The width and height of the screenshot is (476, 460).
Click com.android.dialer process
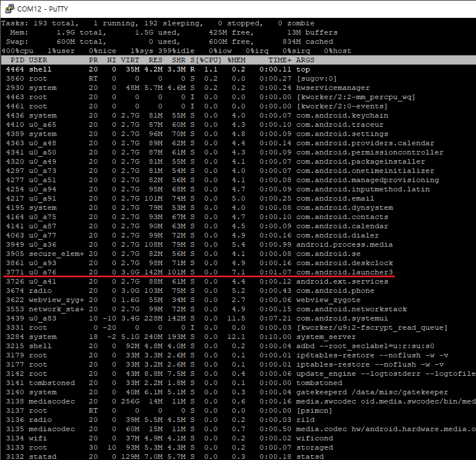coord(338,235)
